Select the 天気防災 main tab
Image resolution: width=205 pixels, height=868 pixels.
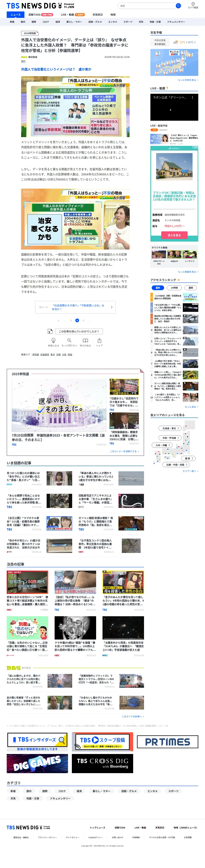[97, 15]
